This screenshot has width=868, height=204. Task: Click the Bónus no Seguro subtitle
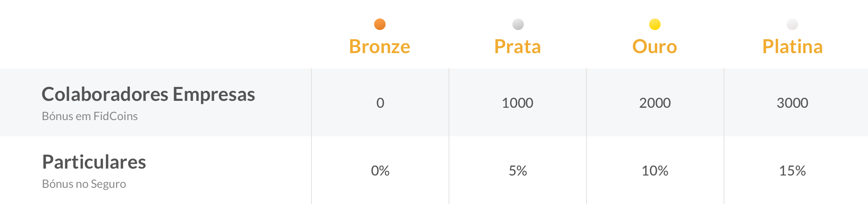pyautogui.click(x=84, y=184)
